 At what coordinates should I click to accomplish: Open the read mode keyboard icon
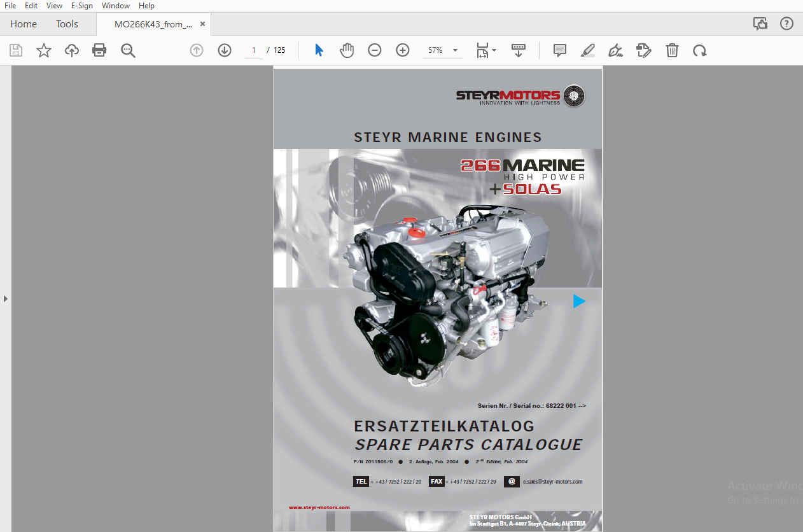[519, 50]
